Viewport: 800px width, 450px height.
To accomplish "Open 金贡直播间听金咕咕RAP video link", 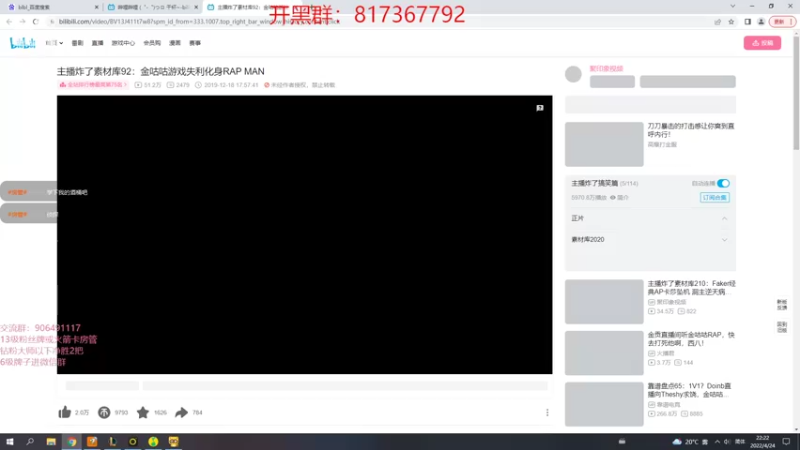I will (691, 339).
